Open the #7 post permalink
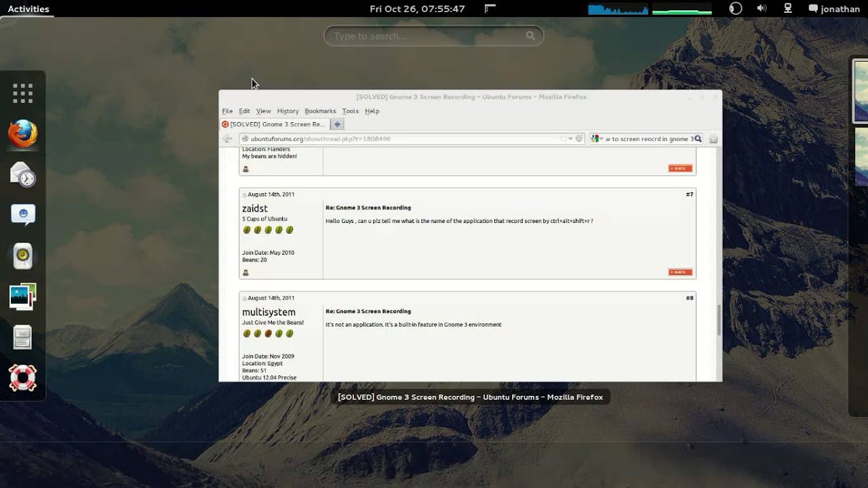Screen dimensions: 868x488 point(689,195)
